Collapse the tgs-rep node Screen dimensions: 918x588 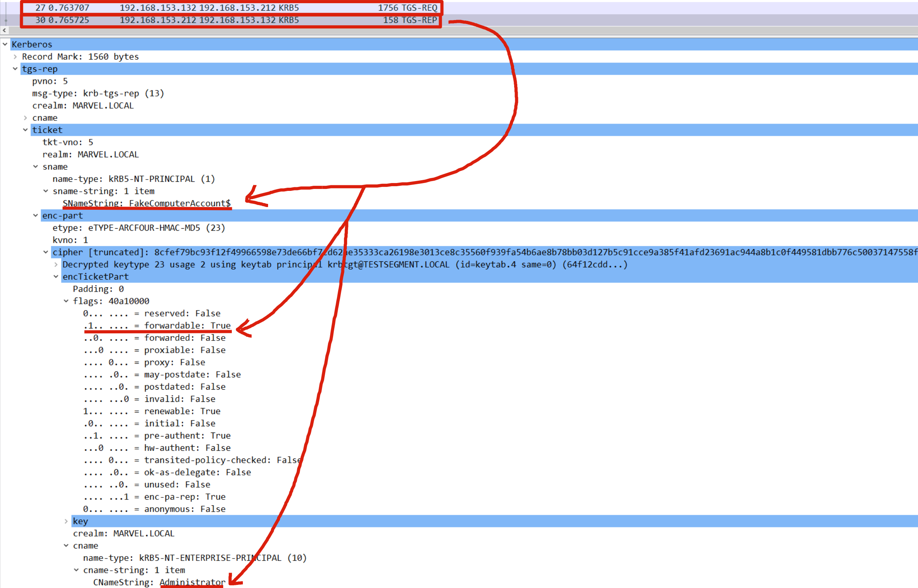15,69
